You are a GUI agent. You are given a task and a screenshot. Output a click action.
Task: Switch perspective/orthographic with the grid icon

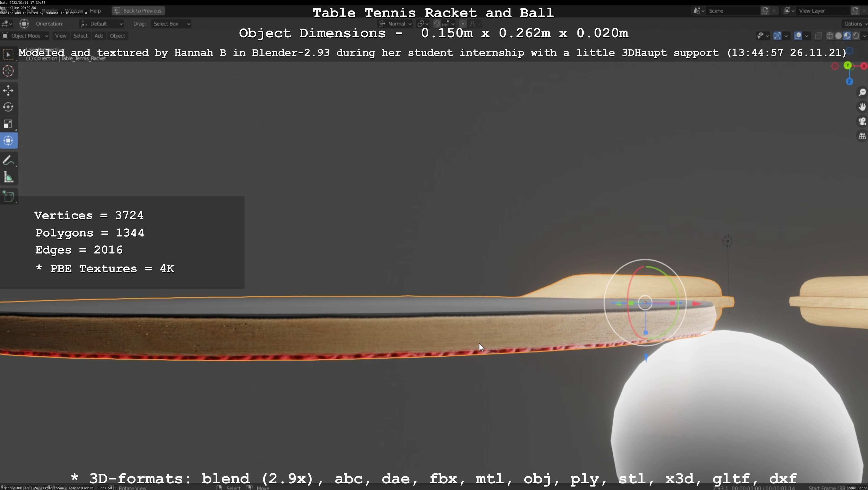coord(862,136)
